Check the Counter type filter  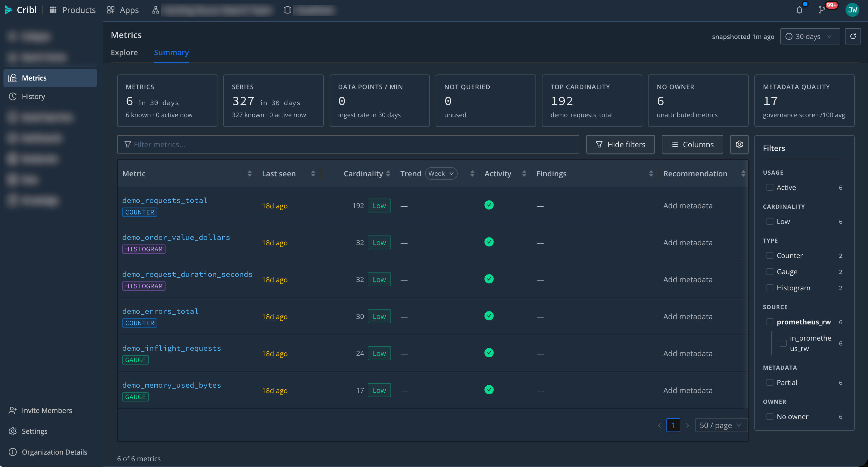770,256
